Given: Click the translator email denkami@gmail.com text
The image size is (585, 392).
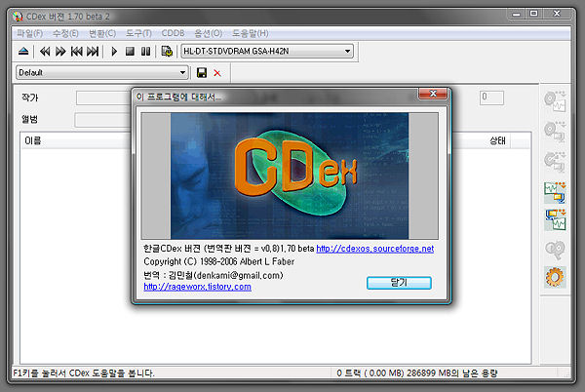Looking at the screenshot, I should [x=239, y=276].
